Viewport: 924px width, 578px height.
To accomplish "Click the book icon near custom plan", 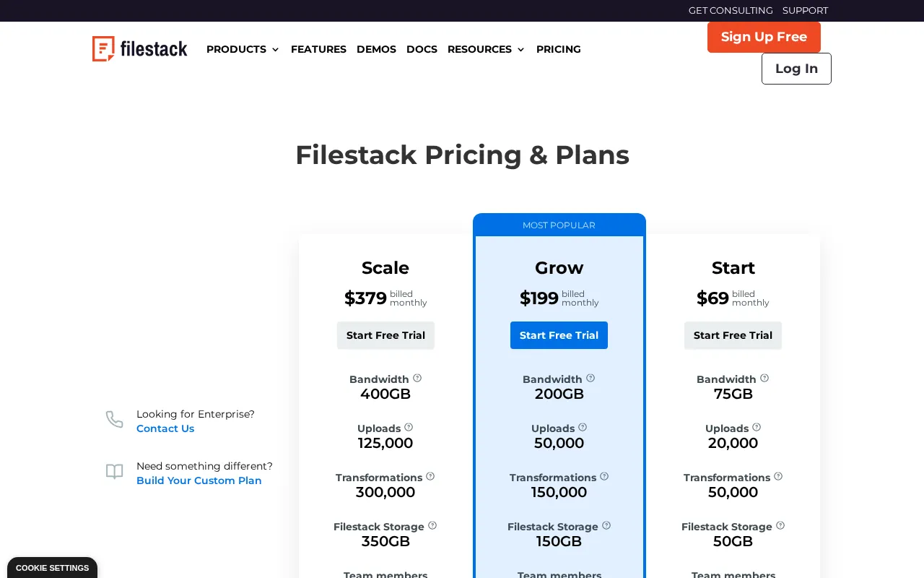I will pyautogui.click(x=115, y=472).
